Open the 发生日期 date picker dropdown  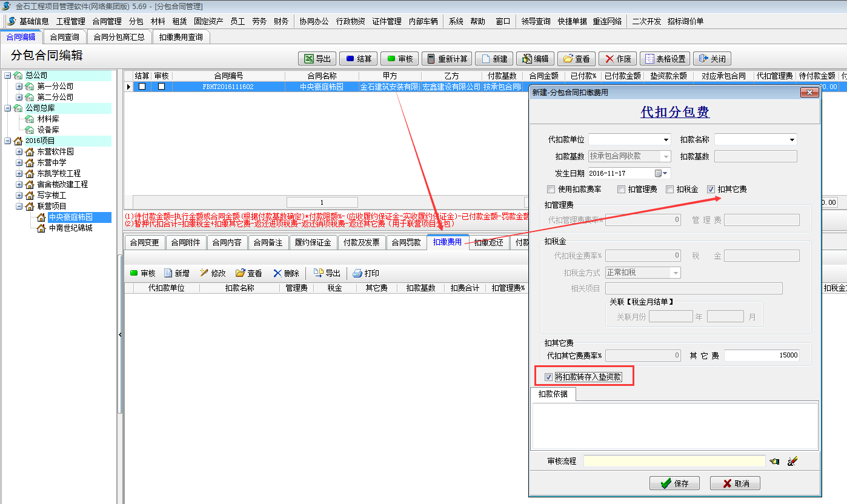click(x=666, y=173)
